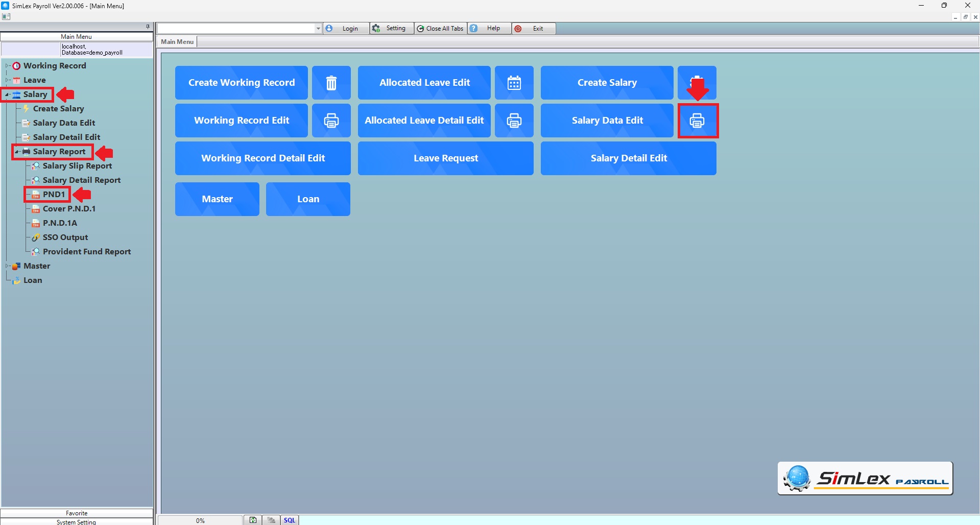
Task: Expand the Master tree node
Action: (x=7, y=266)
